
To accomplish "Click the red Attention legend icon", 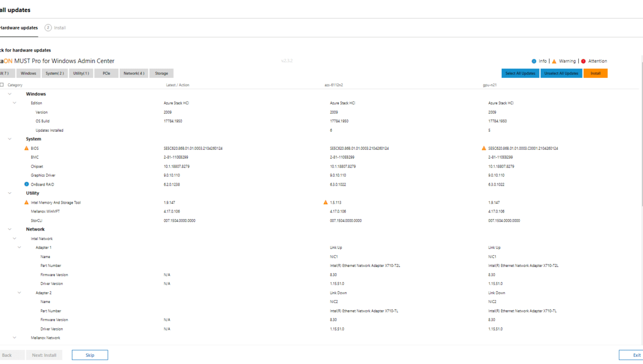I will (584, 61).
